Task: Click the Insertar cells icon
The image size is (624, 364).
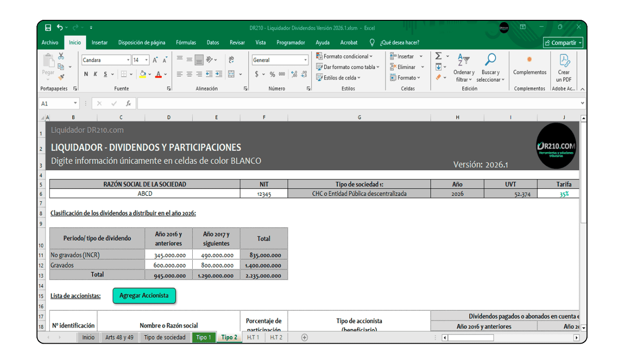Action: click(x=393, y=56)
